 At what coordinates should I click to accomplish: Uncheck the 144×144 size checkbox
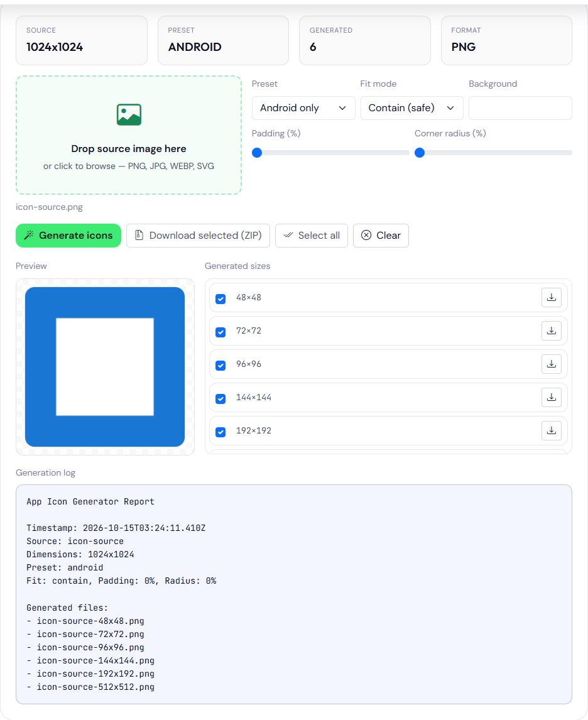(220, 398)
